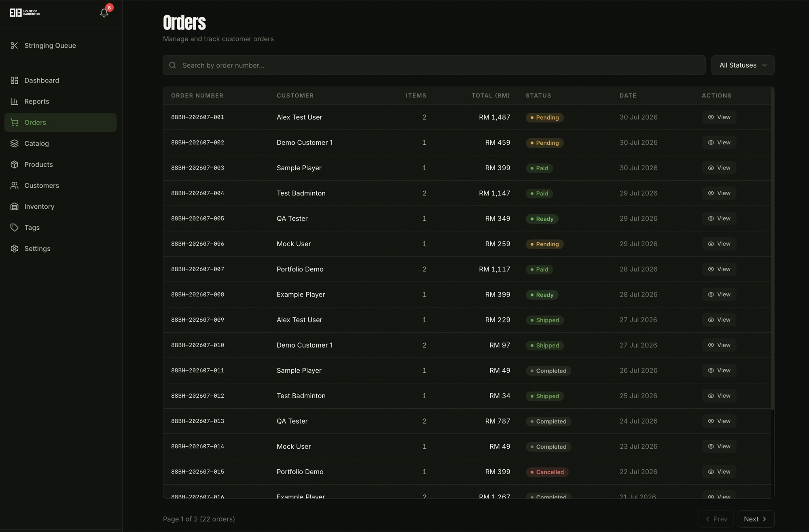The height and width of the screenshot is (532, 809).
Task: Click eye icon for QA Tester order 005
Action: (711, 218)
